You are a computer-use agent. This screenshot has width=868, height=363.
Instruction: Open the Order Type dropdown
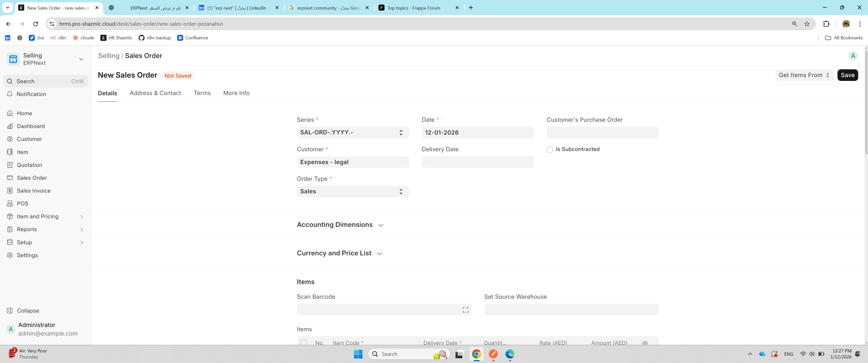[x=352, y=192]
